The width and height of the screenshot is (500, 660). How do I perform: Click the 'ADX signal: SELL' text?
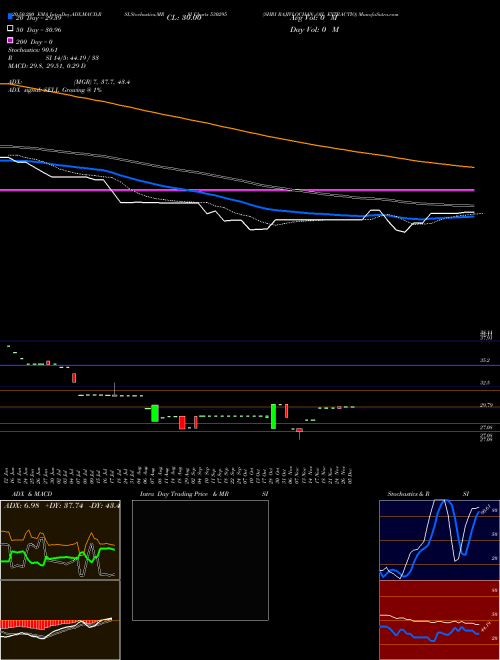point(34,90)
